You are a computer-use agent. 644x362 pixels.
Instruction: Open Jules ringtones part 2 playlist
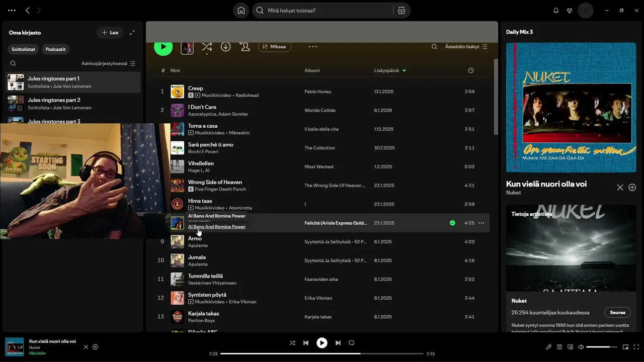tap(73, 103)
